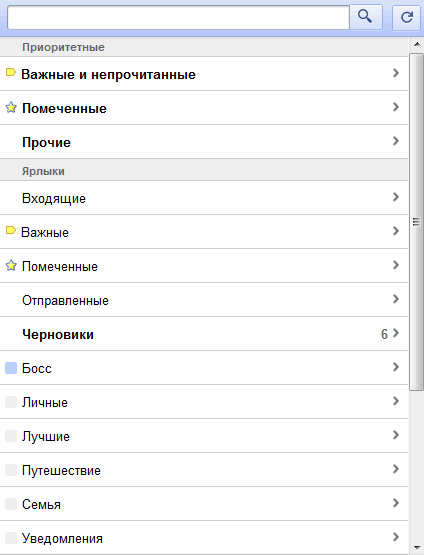Click the blue color square beside Босс
424x555 pixels.
coord(11,368)
